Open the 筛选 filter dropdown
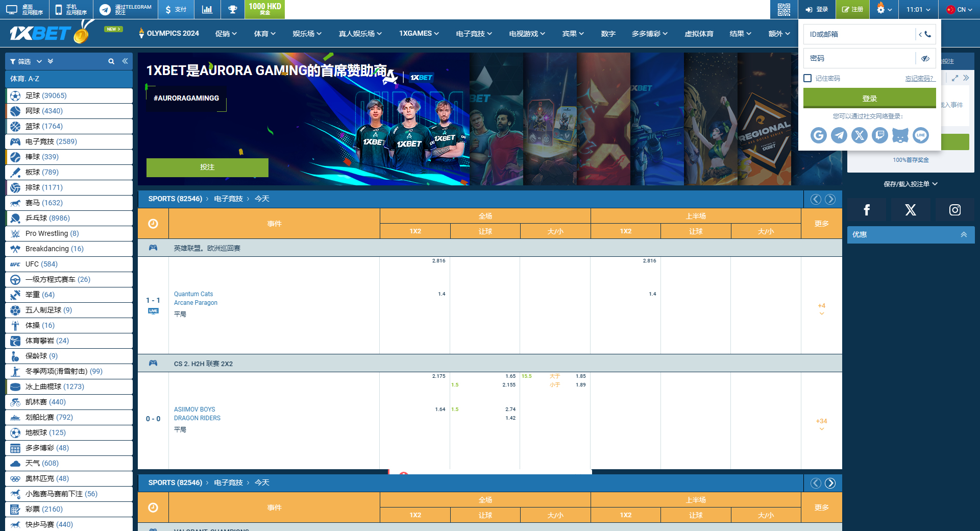980x531 pixels. [26, 61]
